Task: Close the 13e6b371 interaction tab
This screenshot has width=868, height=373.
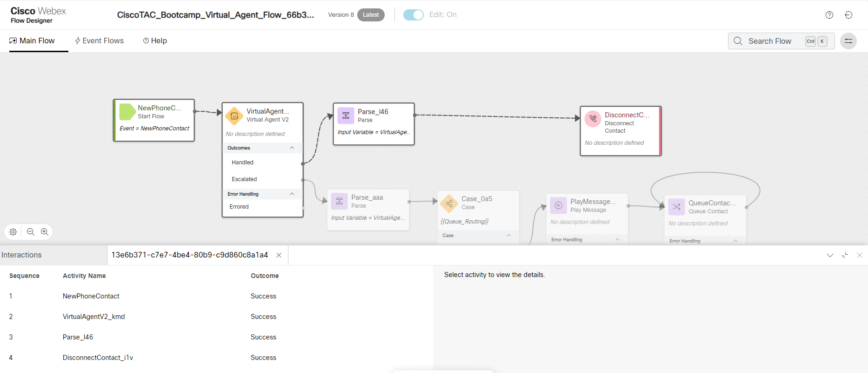Action: (x=279, y=255)
